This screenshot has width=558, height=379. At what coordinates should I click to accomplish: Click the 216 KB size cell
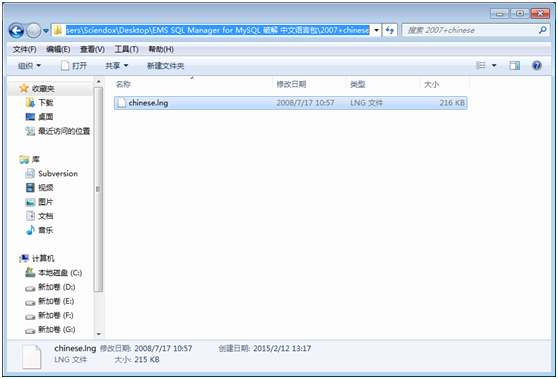coord(452,103)
